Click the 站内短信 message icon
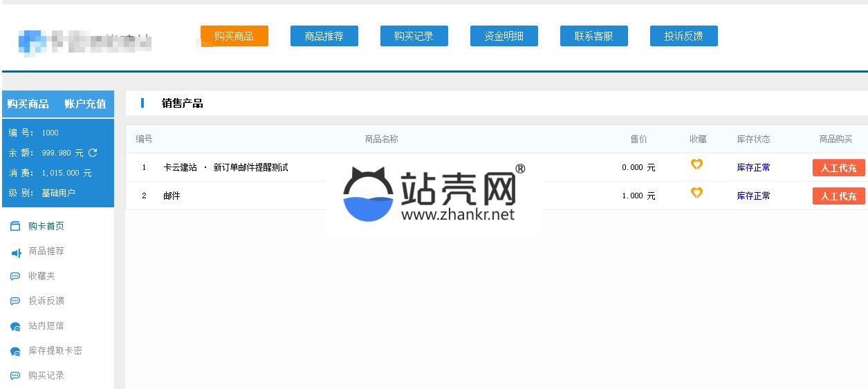 [x=15, y=326]
